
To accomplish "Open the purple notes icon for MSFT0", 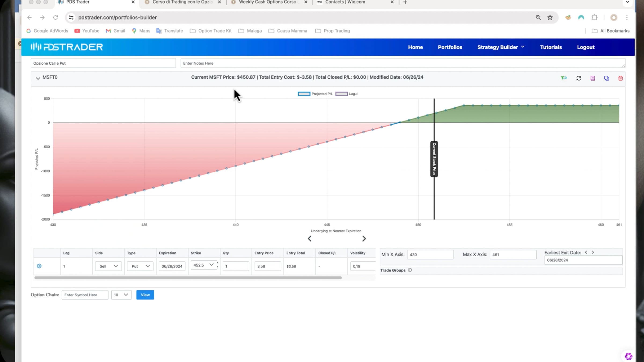I will click(593, 78).
